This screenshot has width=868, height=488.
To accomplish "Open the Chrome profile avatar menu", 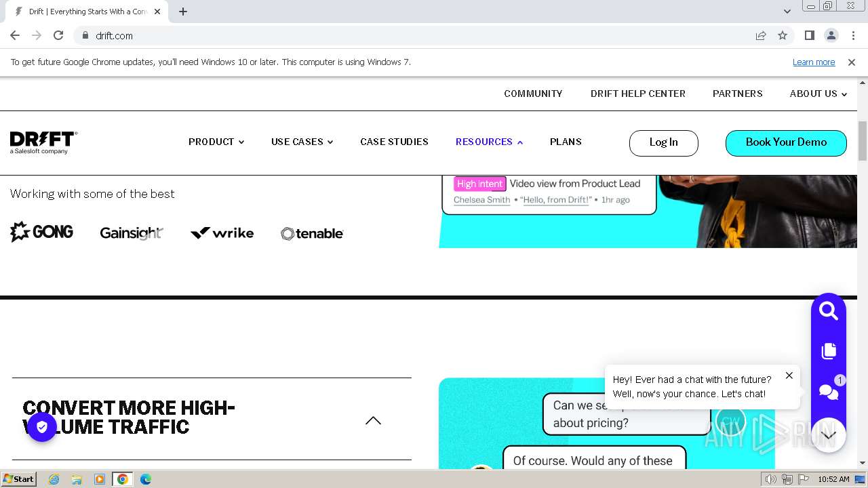I will [x=831, y=35].
